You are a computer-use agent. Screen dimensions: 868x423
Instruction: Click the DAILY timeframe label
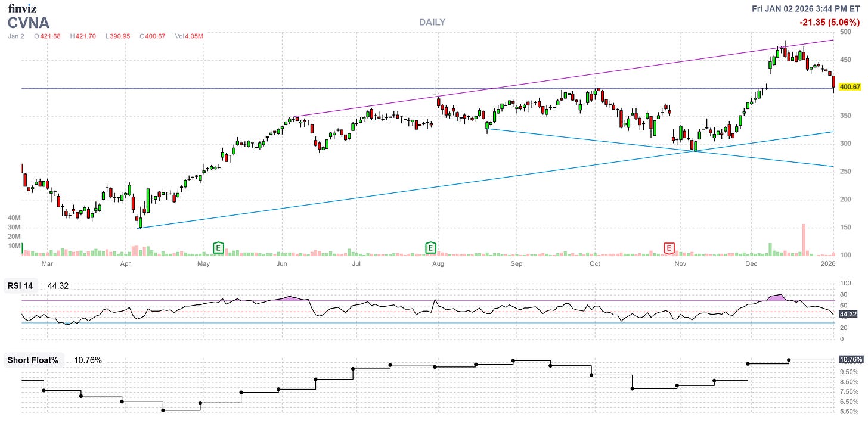[432, 23]
